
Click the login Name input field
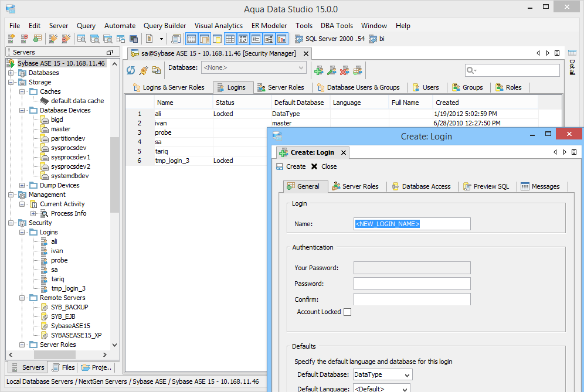click(412, 224)
